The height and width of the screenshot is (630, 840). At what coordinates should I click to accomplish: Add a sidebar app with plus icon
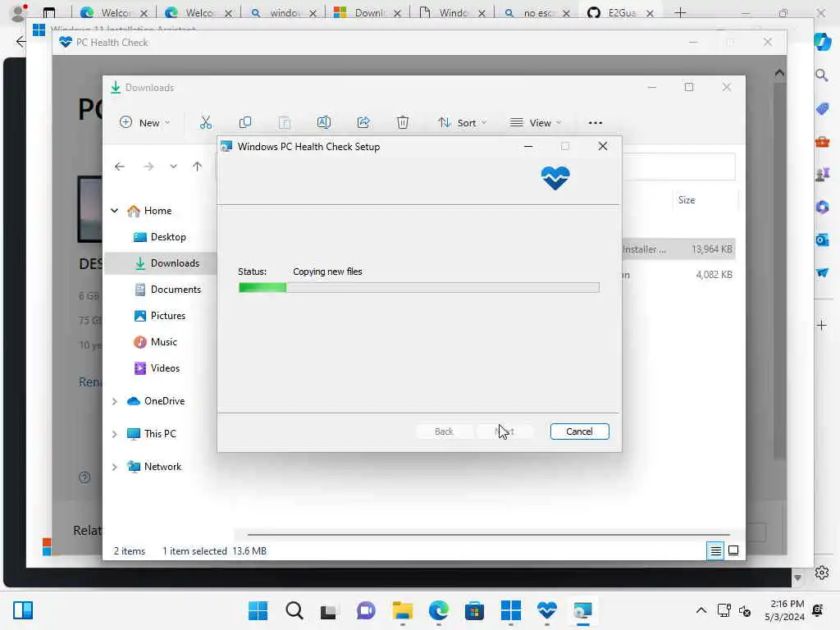822,325
